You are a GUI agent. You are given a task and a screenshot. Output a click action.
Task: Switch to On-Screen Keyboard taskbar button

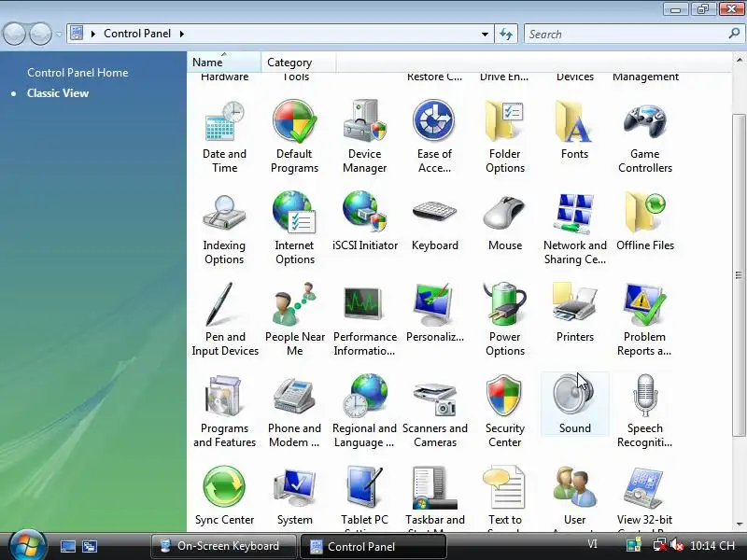pyautogui.click(x=223, y=546)
